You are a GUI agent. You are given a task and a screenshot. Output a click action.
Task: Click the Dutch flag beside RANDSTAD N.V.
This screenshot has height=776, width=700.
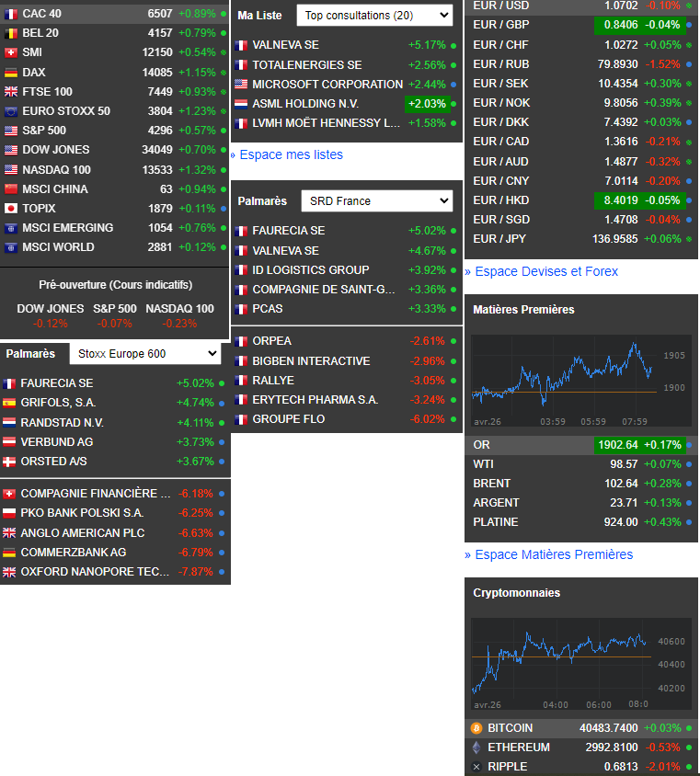point(9,423)
